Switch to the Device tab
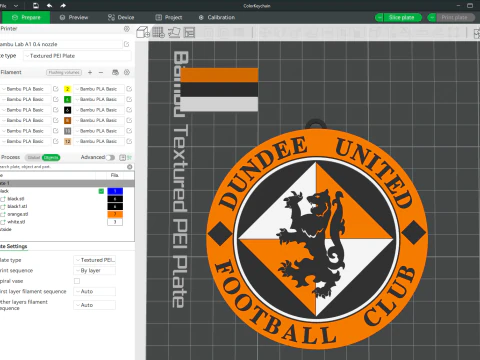The height and width of the screenshot is (360, 480). pos(121,17)
